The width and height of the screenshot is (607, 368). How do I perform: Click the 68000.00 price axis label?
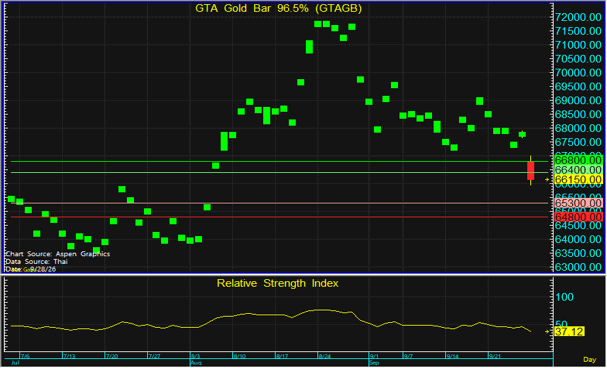(578, 128)
